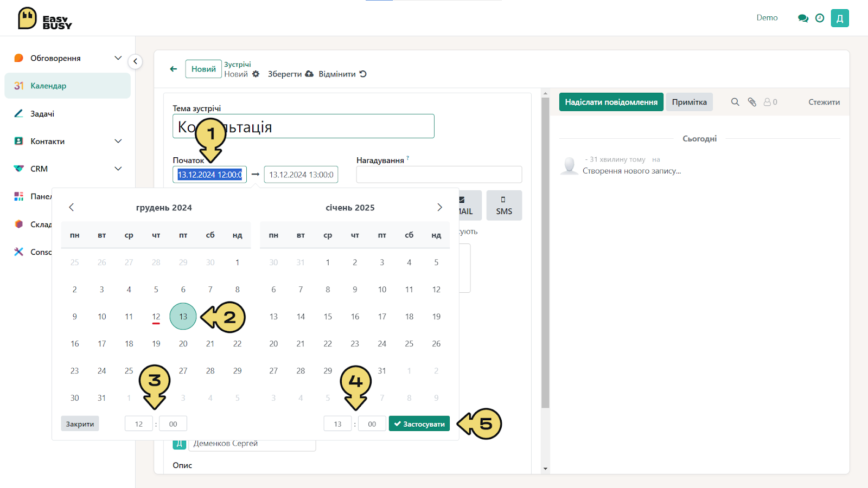Open Обговорення in the sidebar
The width and height of the screenshot is (868, 488).
point(55,58)
